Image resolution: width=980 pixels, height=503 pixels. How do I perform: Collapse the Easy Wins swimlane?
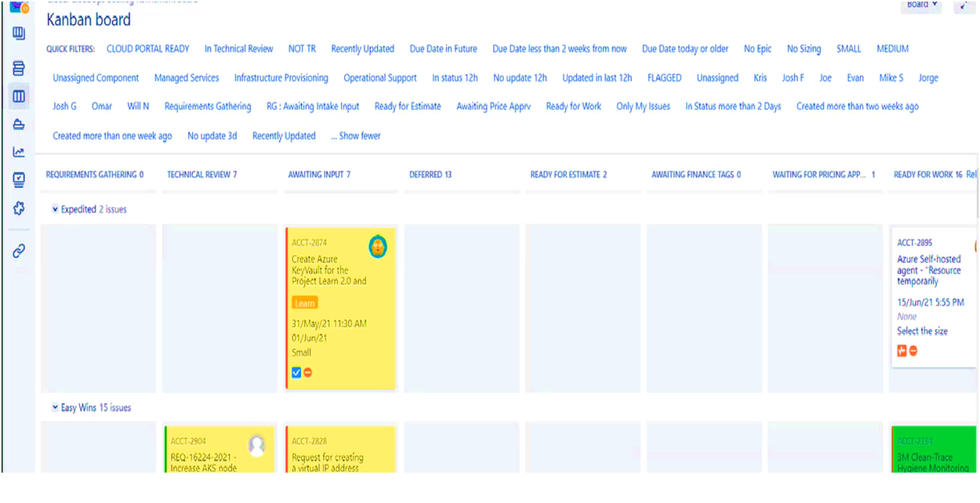click(x=55, y=407)
